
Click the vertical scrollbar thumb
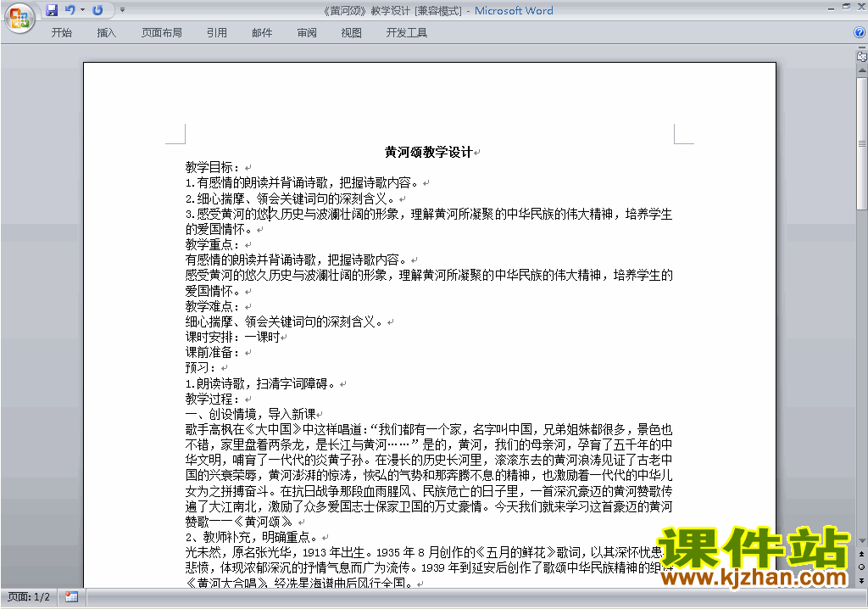click(862, 143)
